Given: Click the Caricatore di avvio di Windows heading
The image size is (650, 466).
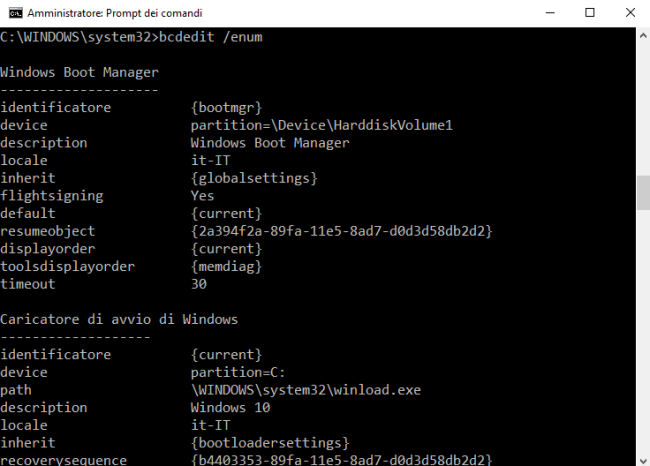Looking at the screenshot, I should pyautogui.click(x=119, y=319).
